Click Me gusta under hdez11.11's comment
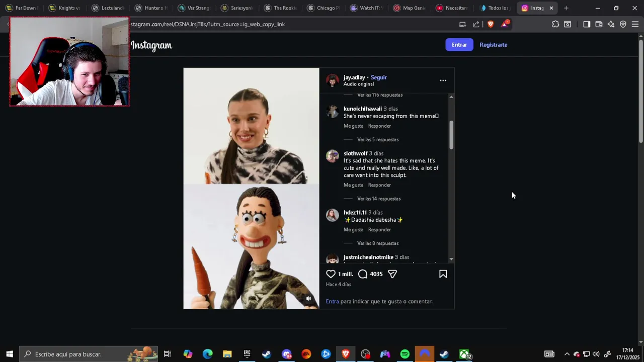This screenshot has width=644, height=362. pos(353,230)
